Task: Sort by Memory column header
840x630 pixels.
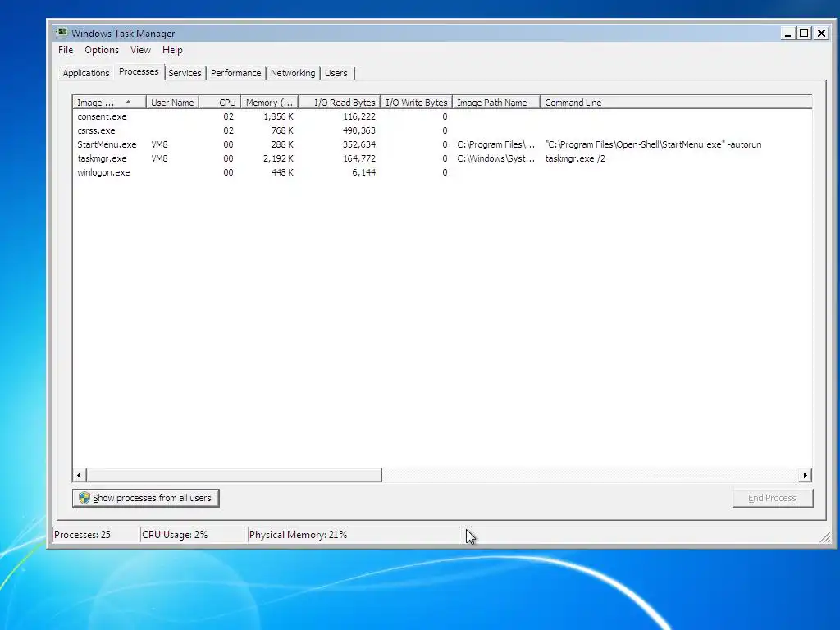Action: pyautogui.click(x=269, y=103)
